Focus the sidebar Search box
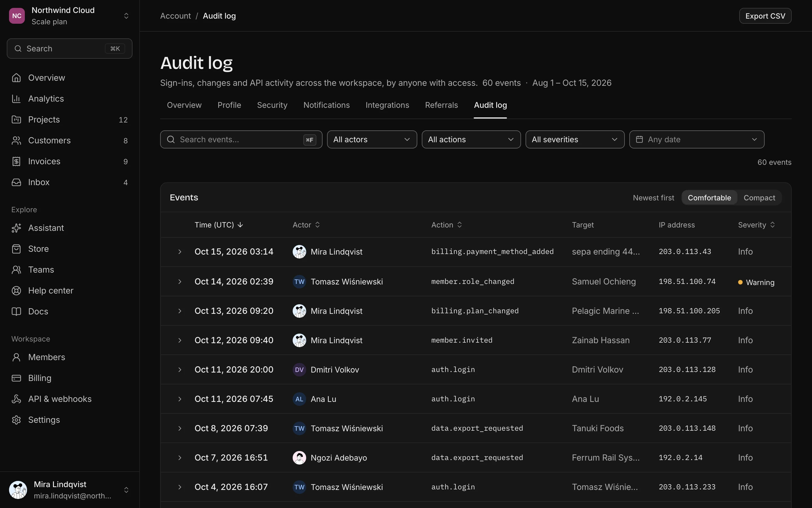Image resolution: width=812 pixels, height=508 pixels. [x=69, y=49]
